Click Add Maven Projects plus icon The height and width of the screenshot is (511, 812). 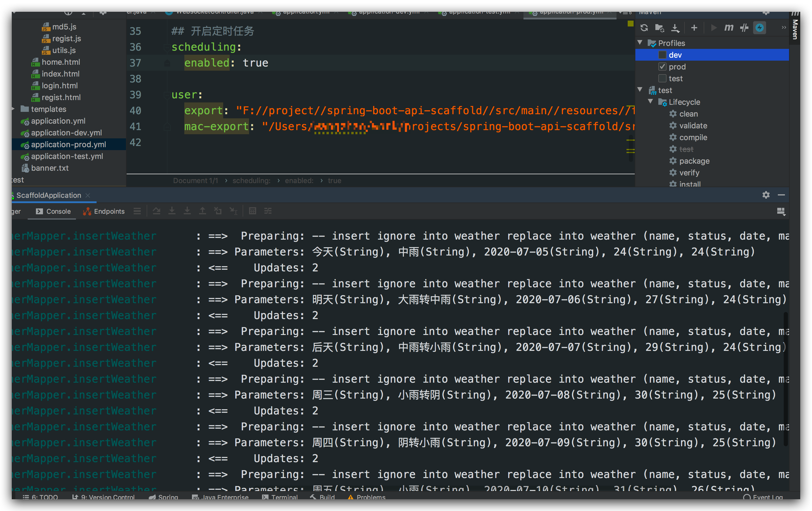(x=694, y=28)
